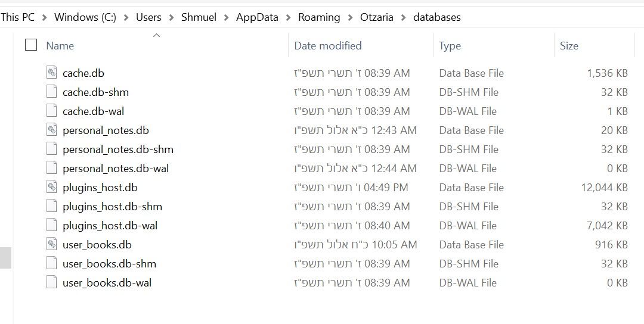This screenshot has width=644, height=324.
Task: Click the user_books.db file icon
Action: [x=51, y=244]
